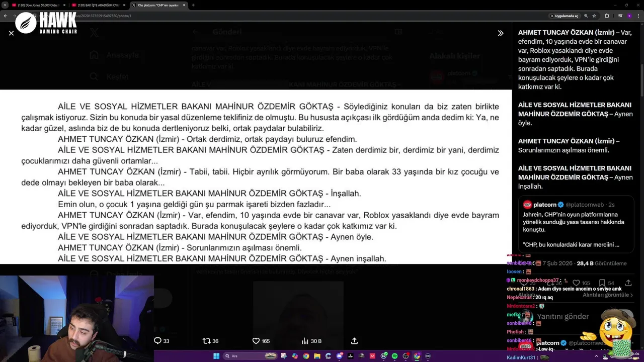The image size is (644, 362).
Task: Click the Yanıtını gönder reply field
Action: 562,316
